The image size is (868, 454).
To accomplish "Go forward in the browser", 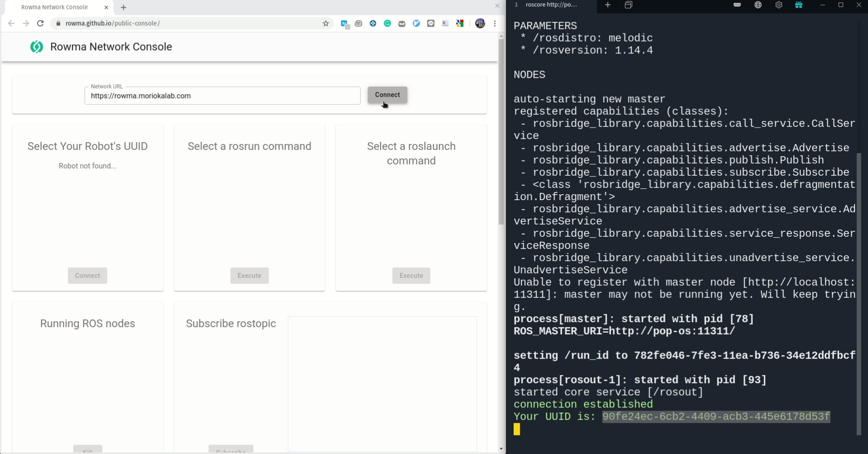I will [x=26, y=23].
